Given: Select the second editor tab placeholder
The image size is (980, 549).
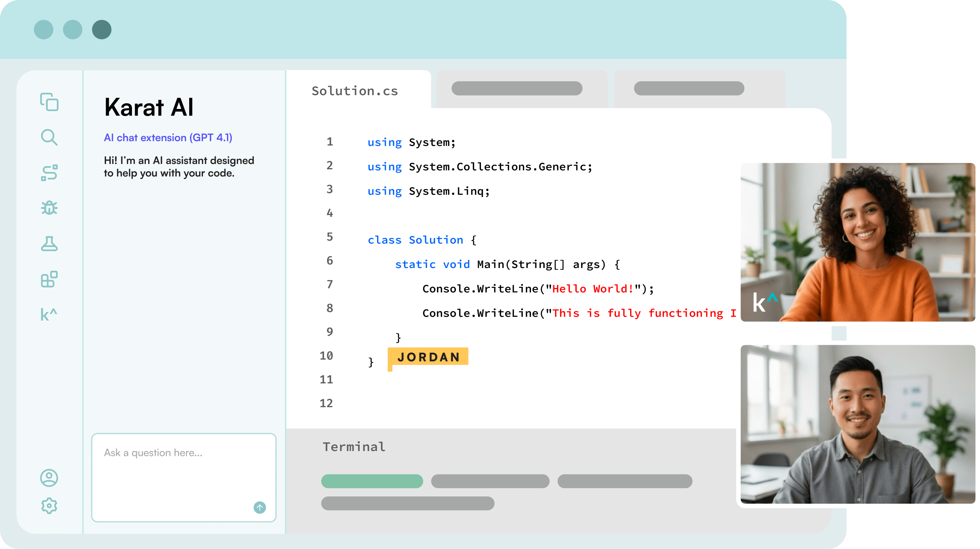Looking at the screenshot, I should coord(517,88).
